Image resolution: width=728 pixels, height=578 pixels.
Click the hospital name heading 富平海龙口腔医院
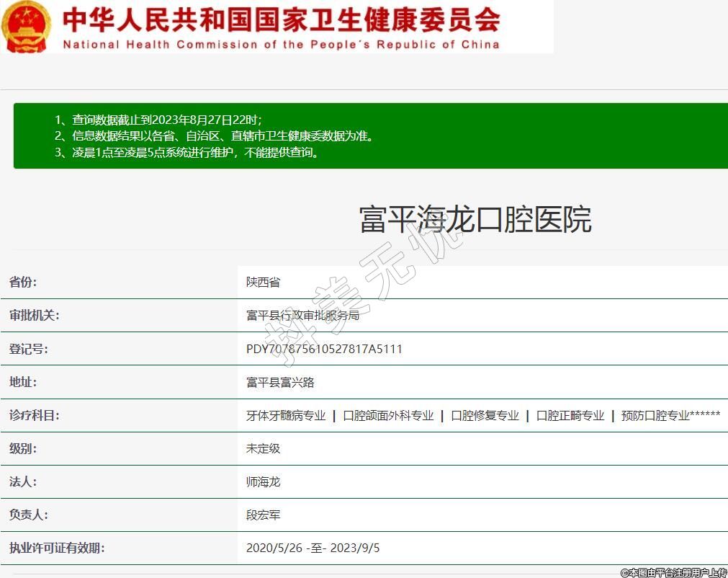coord(475,219)
